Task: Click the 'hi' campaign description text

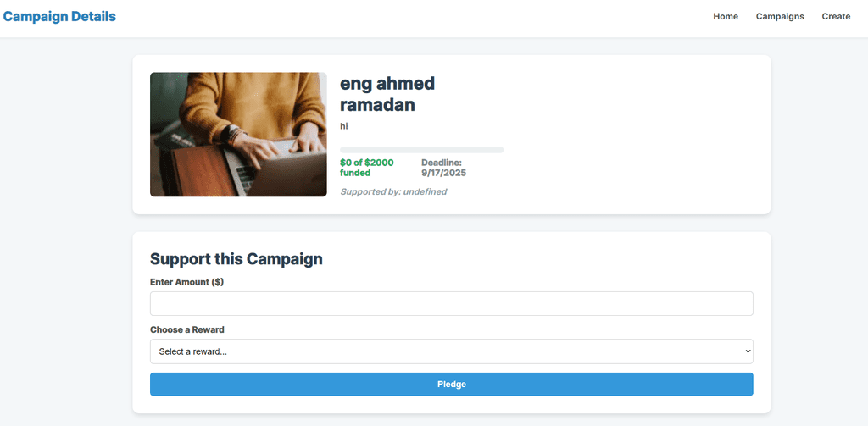Action: click(344, 126)
